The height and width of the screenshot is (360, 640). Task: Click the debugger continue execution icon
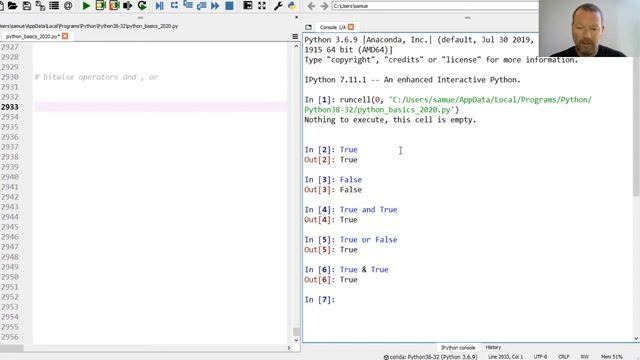coord(215,6)
